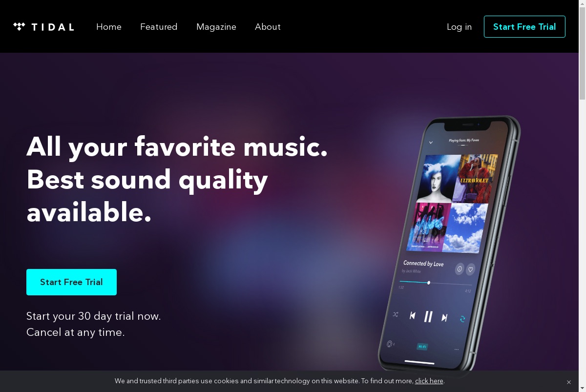Toggle the heart favorite icon for Connected by Love

pos(471,269)
